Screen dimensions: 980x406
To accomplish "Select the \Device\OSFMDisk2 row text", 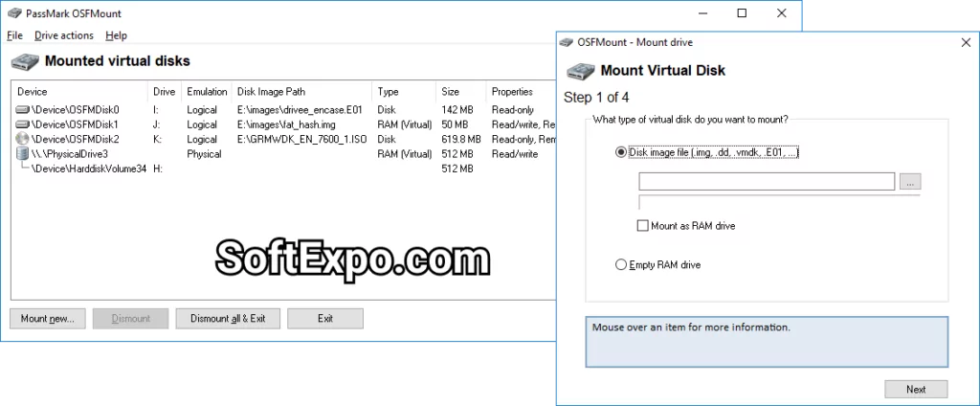I will click(75, 139).
